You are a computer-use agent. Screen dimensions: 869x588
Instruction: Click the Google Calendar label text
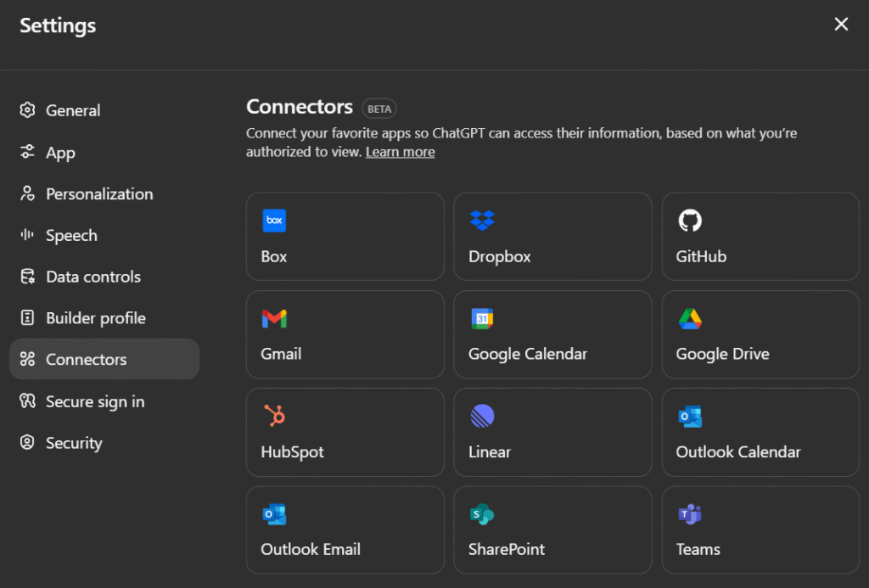click(x=528, y=354)
